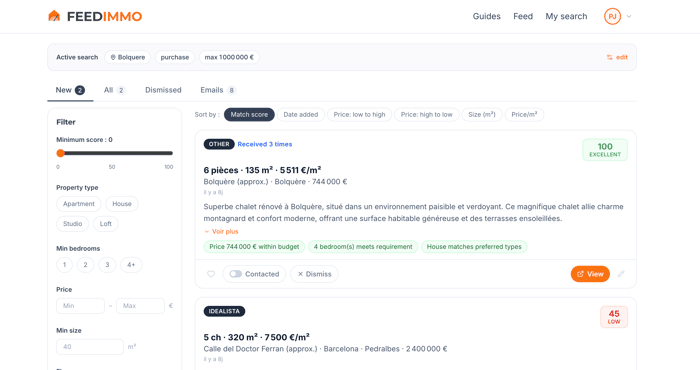Dismiss the Bolquère chalet listing
The image size is (700, 370).
(314, 274)
